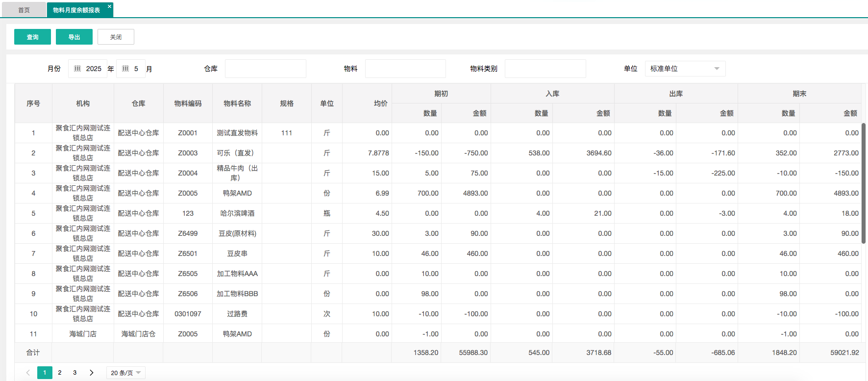Open the 标准单位 unit dropdown

(x=685, y=69)
